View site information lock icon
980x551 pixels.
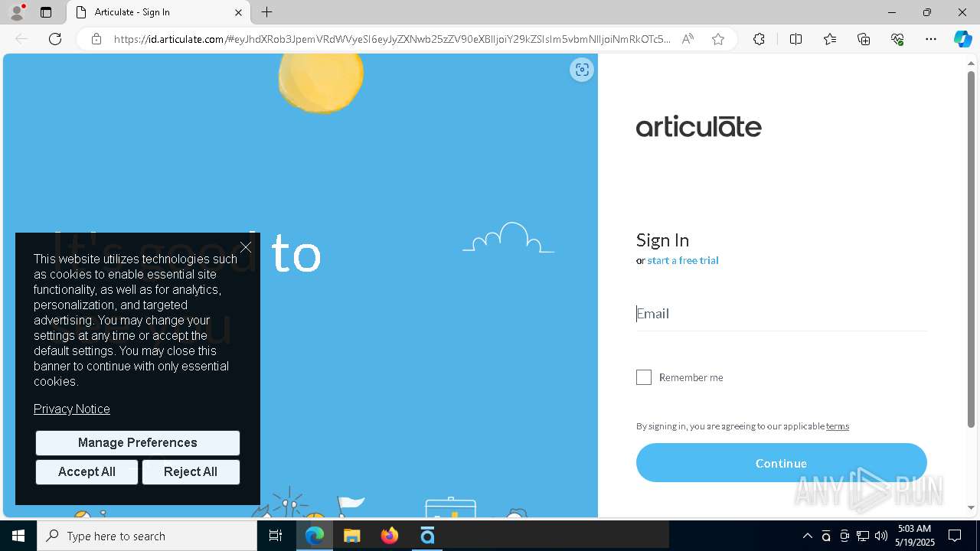pos(96,39)
